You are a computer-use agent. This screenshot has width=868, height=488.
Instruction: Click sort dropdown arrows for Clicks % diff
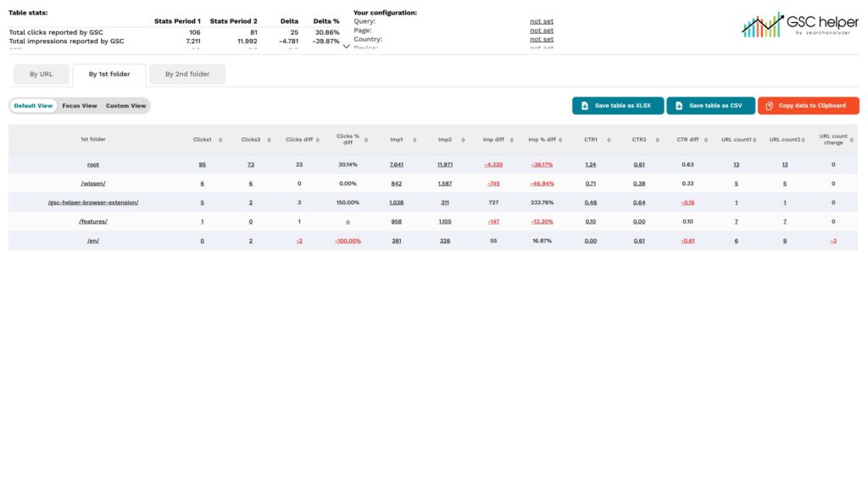[366, 140]
